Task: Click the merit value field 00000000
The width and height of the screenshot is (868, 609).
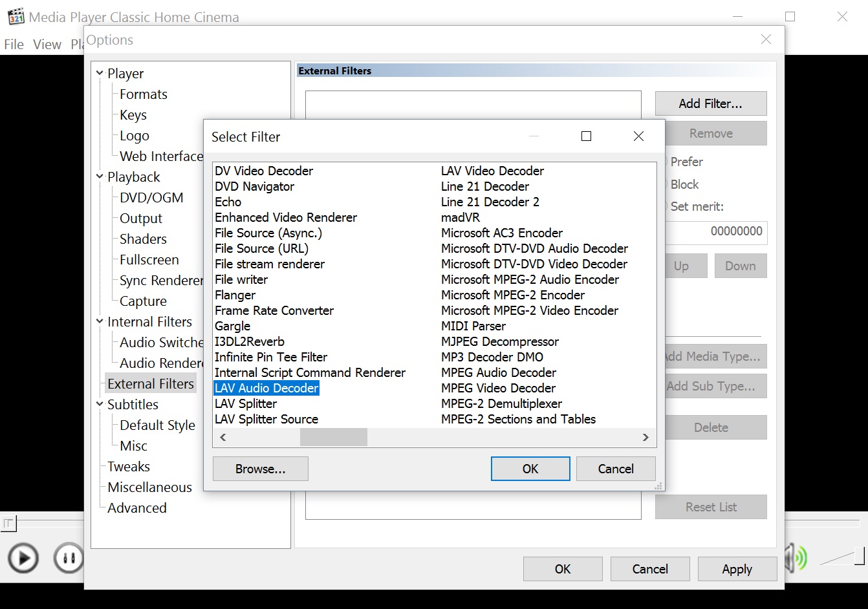Action: pyautogui.click(x=716, y=231)
